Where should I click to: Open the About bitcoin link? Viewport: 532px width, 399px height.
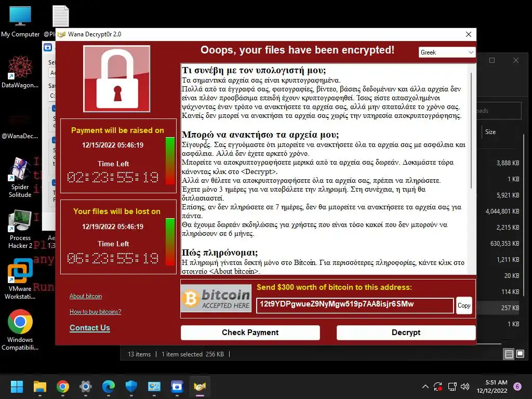click(86, 296)
